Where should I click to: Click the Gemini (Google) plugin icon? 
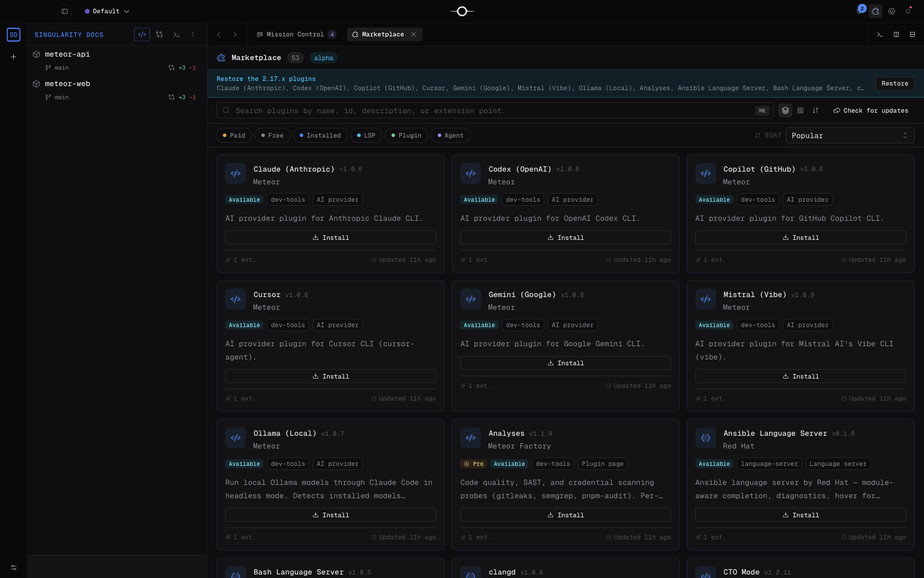click(471, 299)
